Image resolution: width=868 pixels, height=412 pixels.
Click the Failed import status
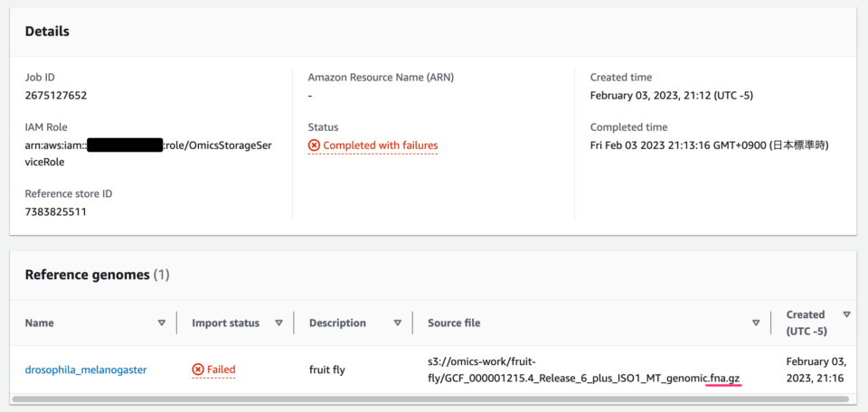click(222, 370)
